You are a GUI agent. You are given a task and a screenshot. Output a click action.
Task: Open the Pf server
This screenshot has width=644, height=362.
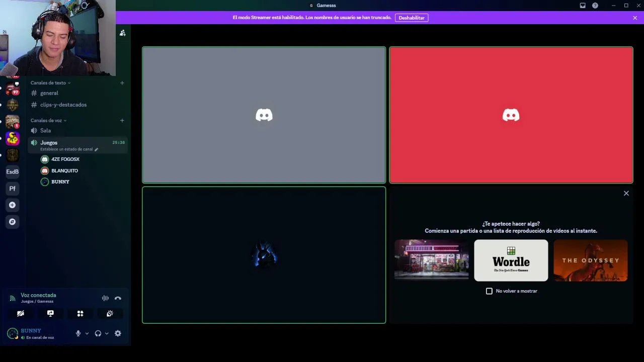pyautogui.click(x=13, y=189)
